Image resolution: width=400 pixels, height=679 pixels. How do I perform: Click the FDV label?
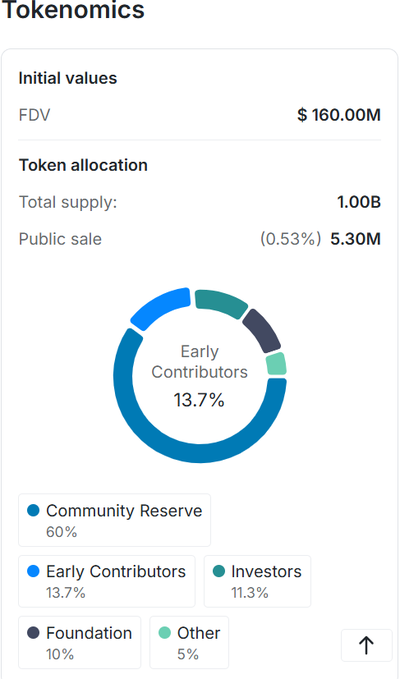(x=35, y=115)
